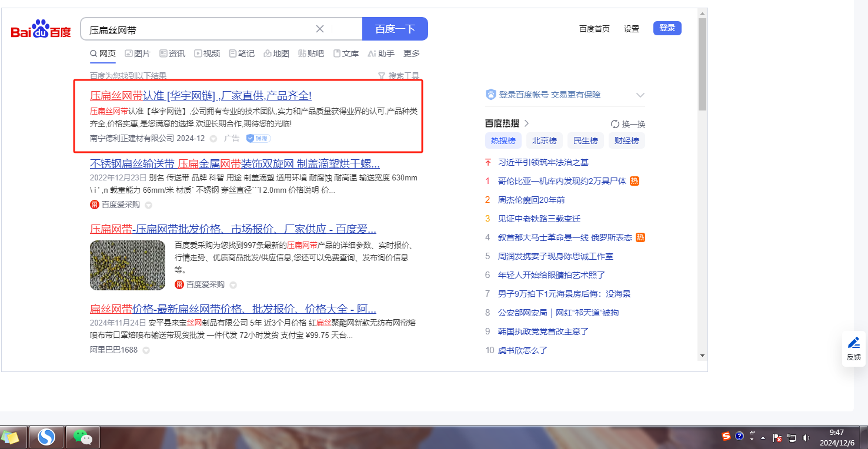The image size is (868, 449).
Task: Click the 百度一下 search button
Action: [x=395, y=29]
